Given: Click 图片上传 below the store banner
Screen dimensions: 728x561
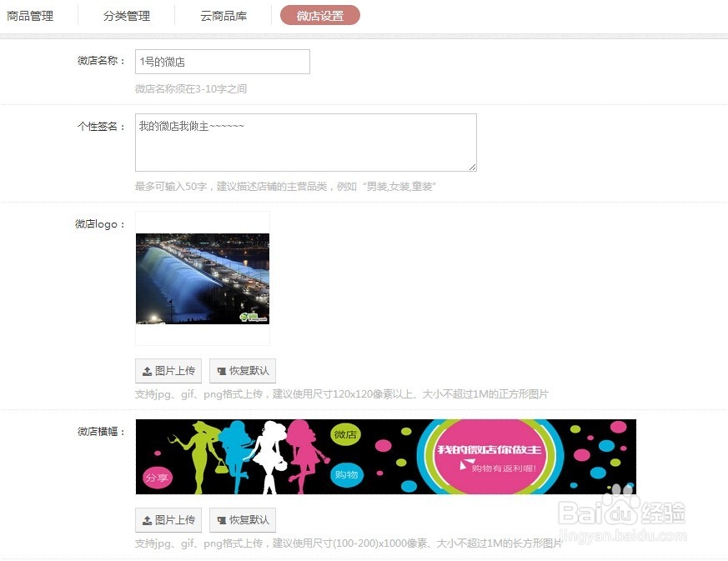Looking at the screenshot, I should pos(168,519).
